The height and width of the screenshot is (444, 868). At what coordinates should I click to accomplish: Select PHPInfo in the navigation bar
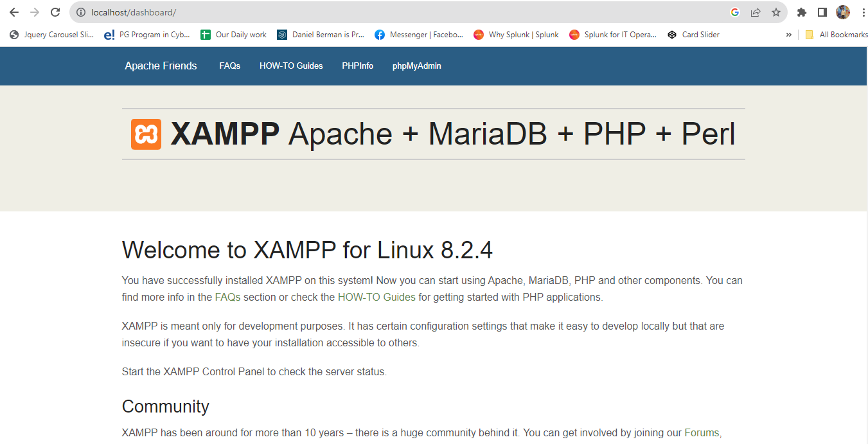[x=357, y=66]
